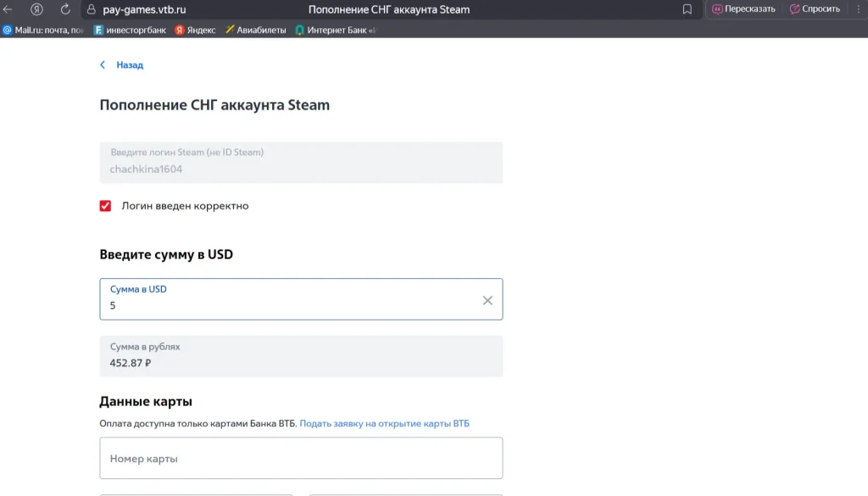Click the Назад link
The width and height of the screenshot is (868, 496).
130,64
